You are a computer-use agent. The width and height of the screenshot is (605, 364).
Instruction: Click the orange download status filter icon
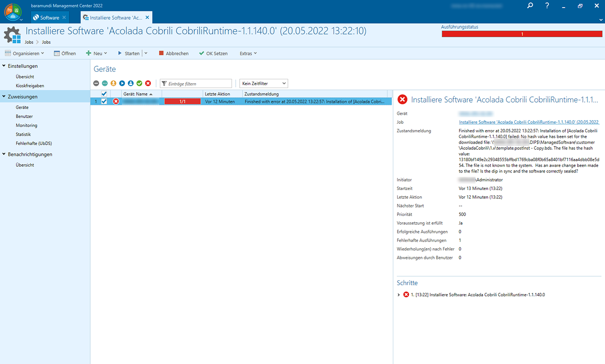pos(113,83)
